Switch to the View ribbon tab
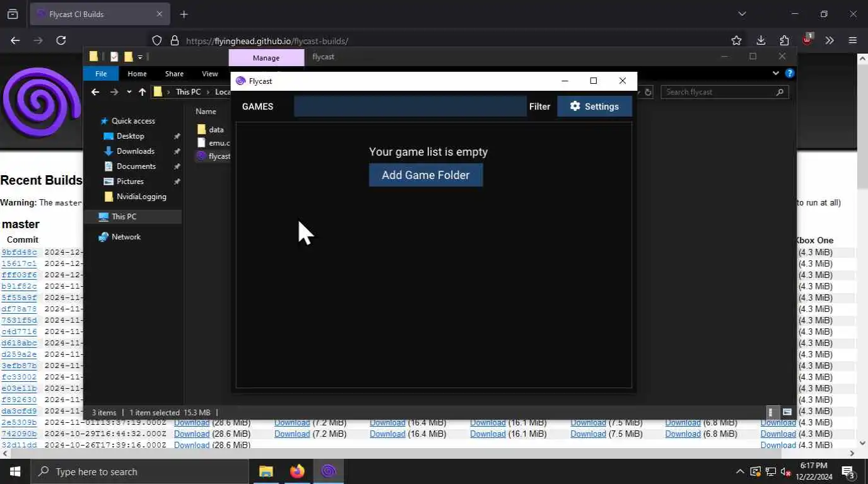868x484 pixels. 209,74
